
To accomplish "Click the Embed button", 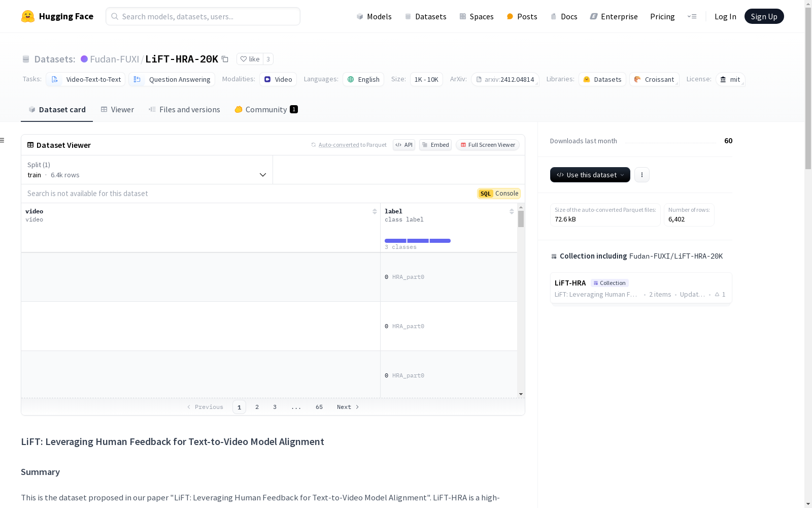I will (435, 145).
